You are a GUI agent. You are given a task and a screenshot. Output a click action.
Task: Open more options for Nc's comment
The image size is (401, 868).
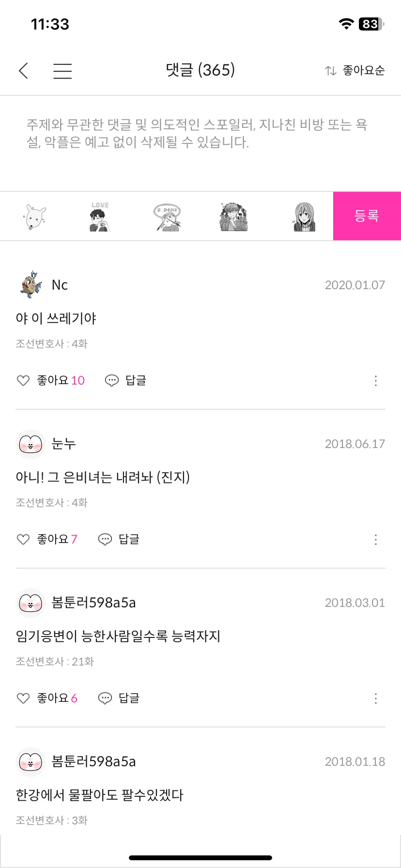click(376, 381)
